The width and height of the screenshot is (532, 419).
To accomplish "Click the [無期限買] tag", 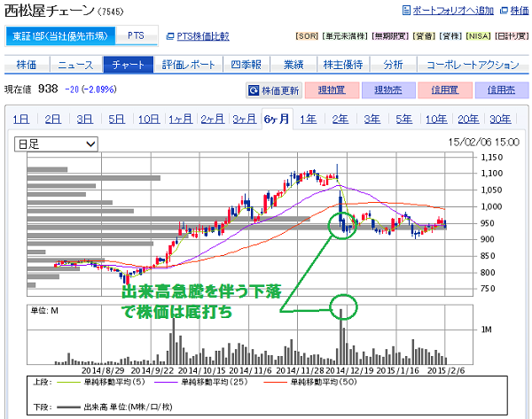I will [390, 36].
